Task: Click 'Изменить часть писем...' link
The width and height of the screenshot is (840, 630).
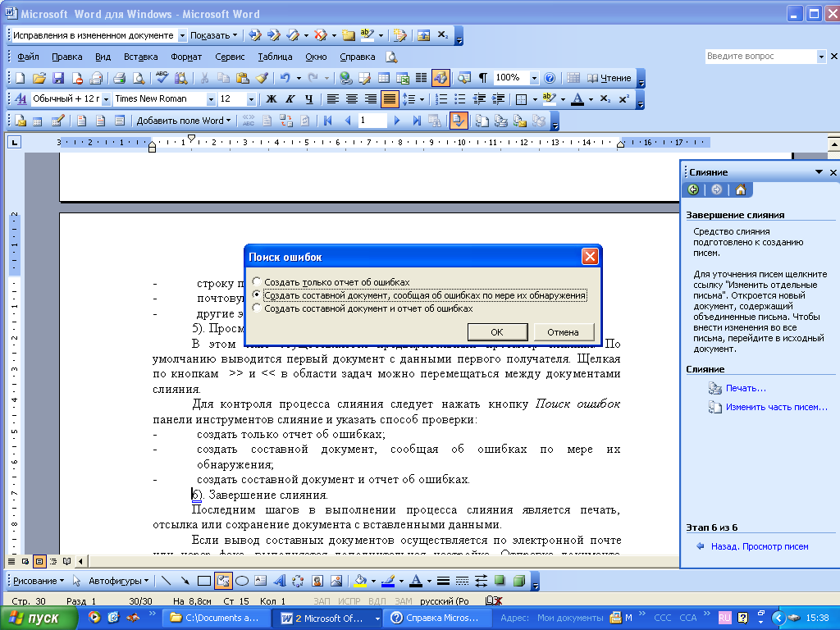Action: click(x=776, y=407)
